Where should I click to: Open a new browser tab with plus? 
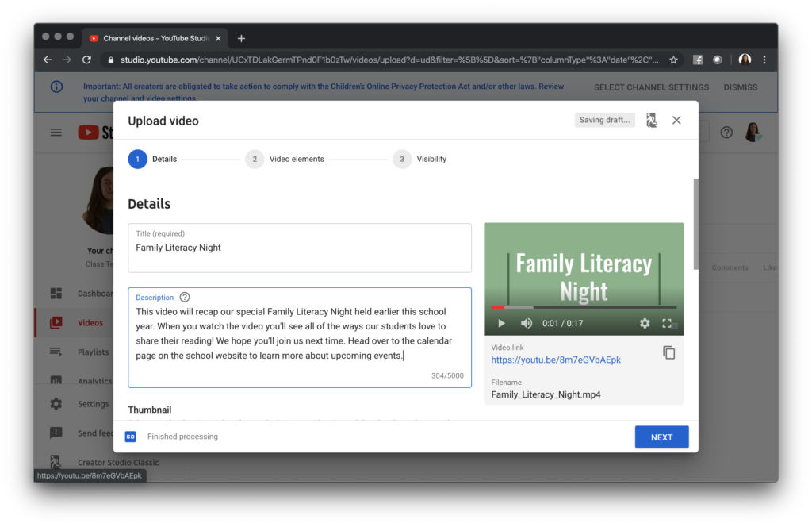click(x=241, y=38)
